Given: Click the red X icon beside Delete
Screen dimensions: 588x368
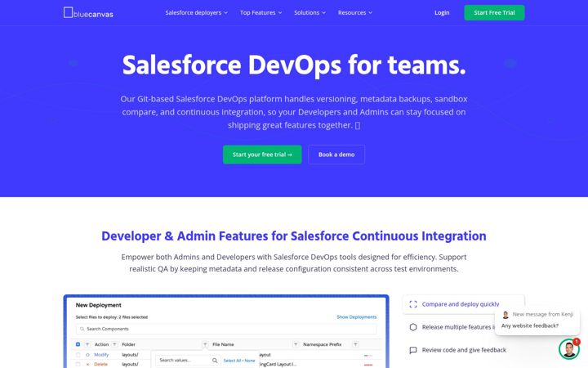Looking at the screenshot, I should (87, 364).
